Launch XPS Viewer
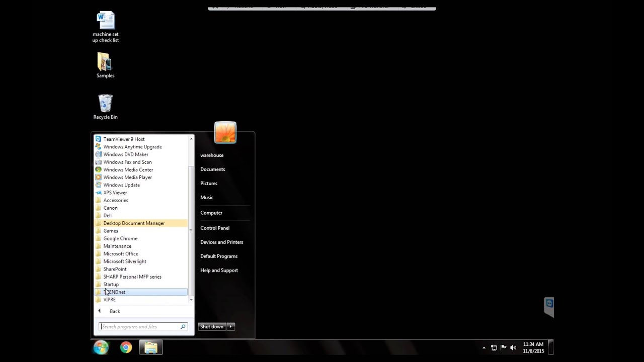The width and height of the screenshot is (644, 362). 141,193
